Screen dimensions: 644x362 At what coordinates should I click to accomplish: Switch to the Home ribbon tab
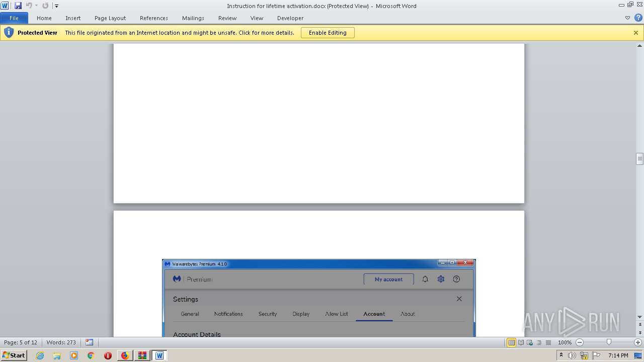point(44,18)
